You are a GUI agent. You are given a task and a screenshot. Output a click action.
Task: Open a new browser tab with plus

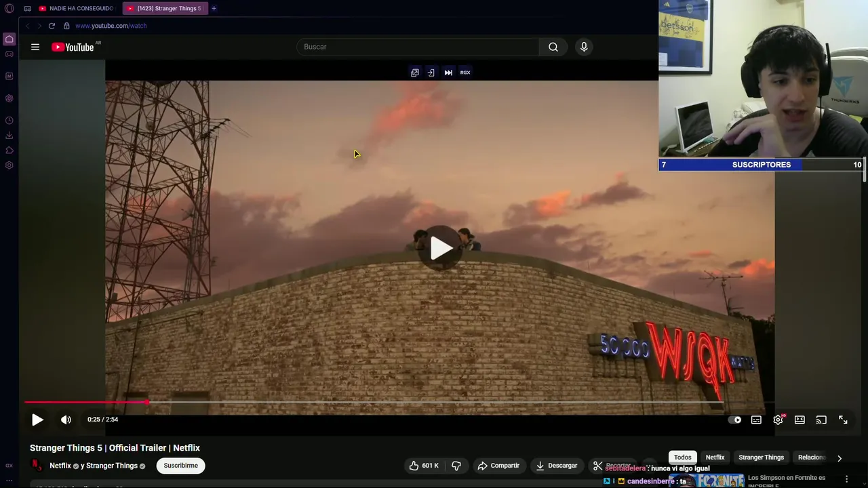click(214, 8)
